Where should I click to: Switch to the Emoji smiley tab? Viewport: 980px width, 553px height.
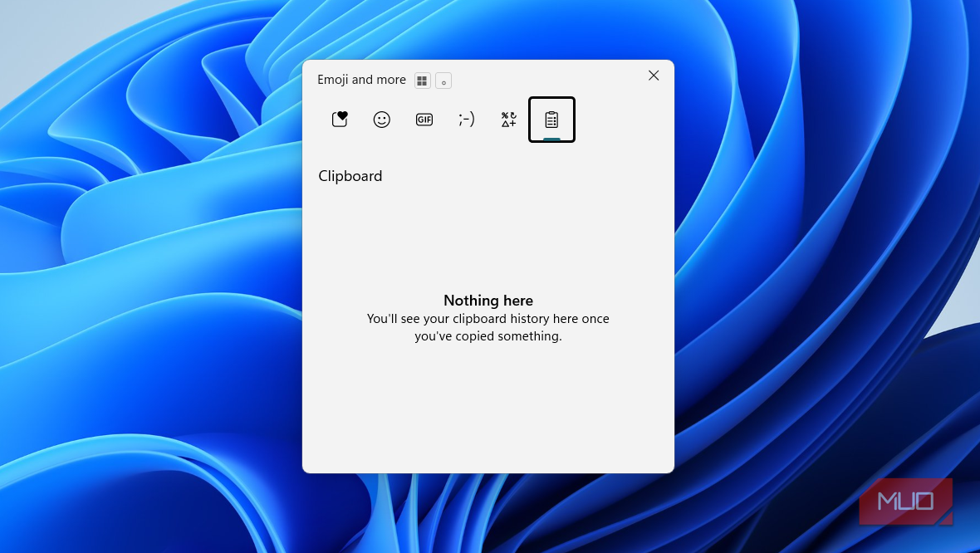(382, 120)
